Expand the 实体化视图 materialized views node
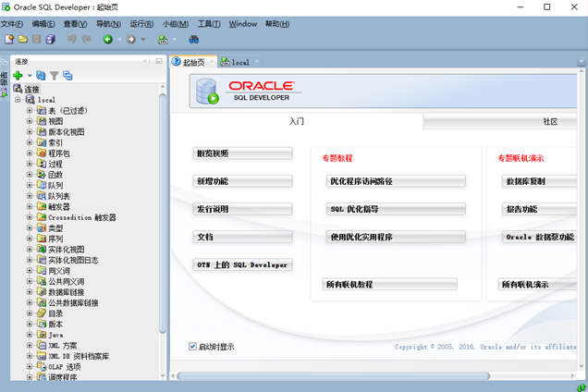 click(30, 249)
